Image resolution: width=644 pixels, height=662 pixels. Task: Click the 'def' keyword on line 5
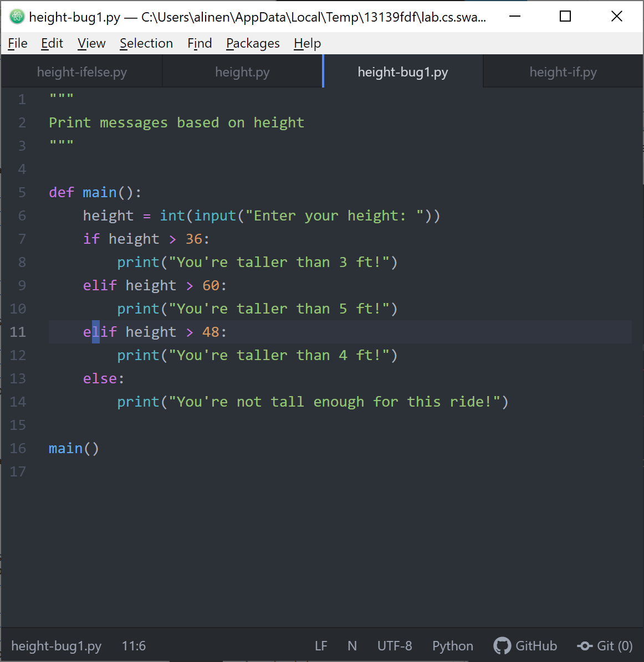click(x=62, y=193)
